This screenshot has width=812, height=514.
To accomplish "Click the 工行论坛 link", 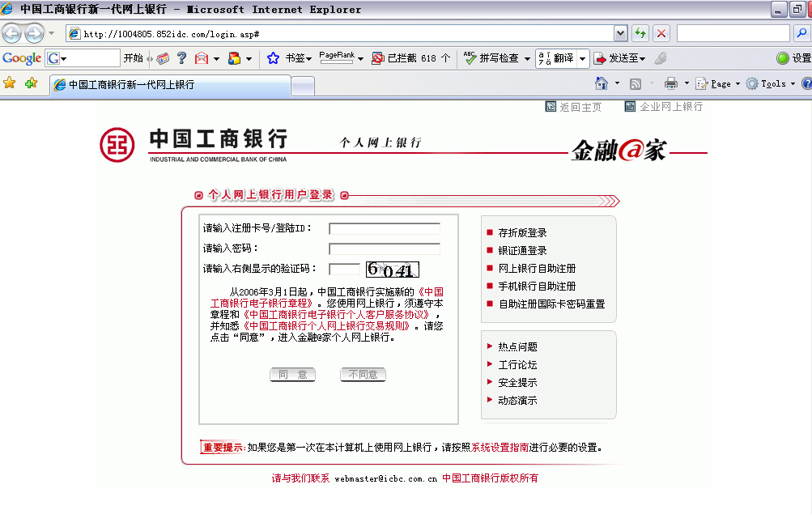I will point(518,365).
